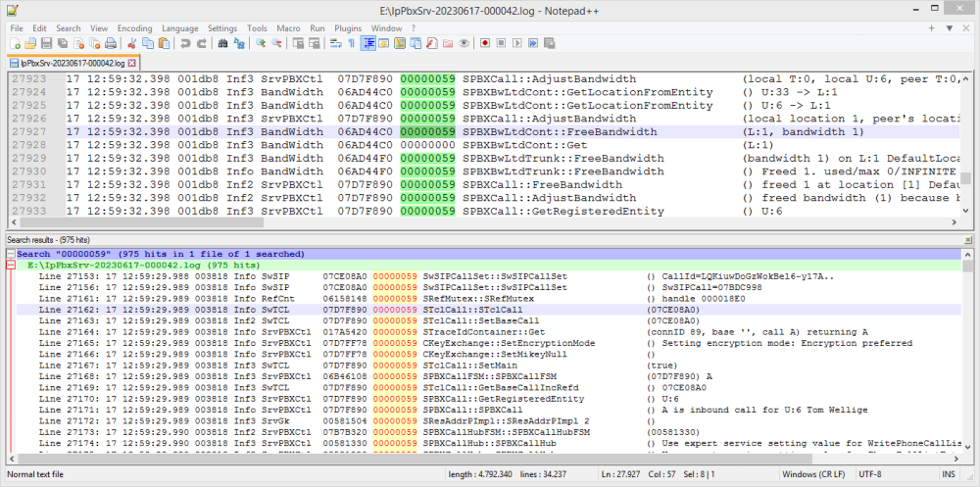This screenshot has height=487, width=980.
Task: Click the Redo toolbar arrow
Action: (201, 43)
